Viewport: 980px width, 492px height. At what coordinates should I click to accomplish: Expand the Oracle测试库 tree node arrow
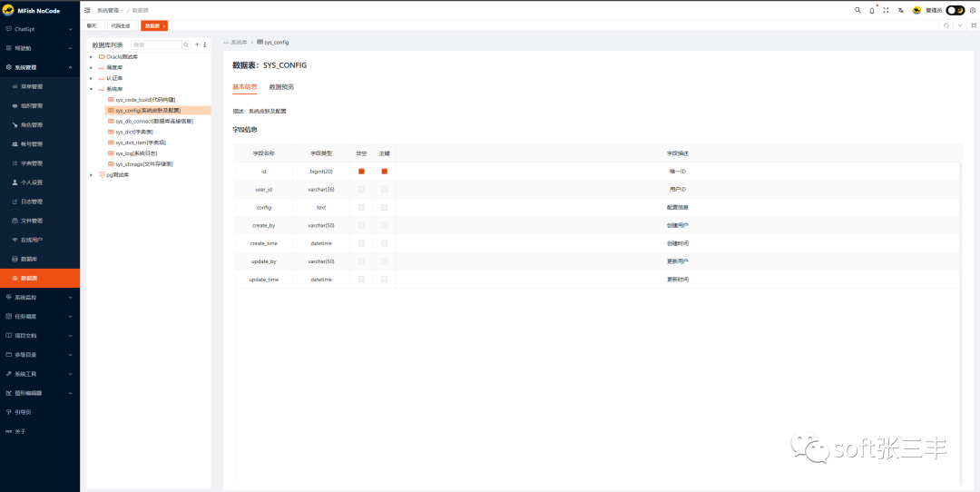pos(92,57)
